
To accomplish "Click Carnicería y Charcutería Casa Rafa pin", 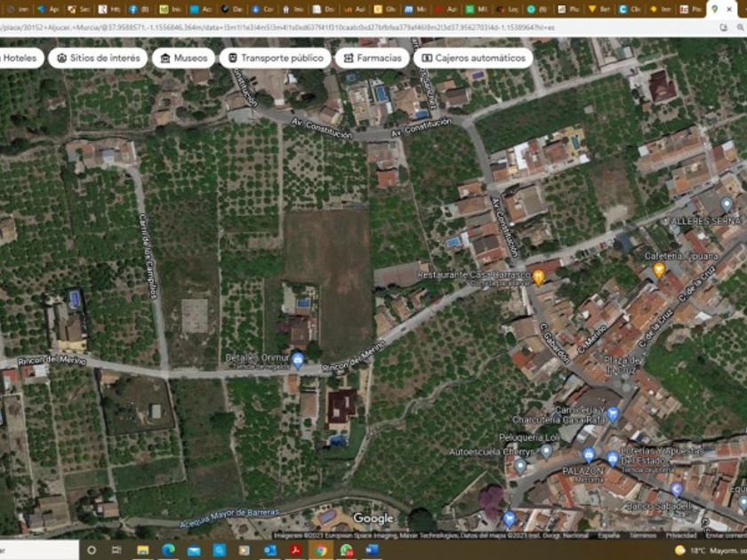I will tap(614, 417).
